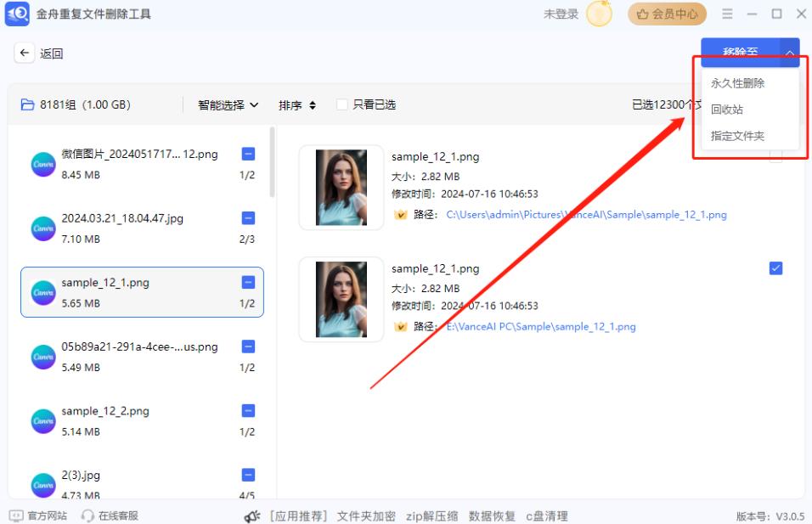
Task: Click the 8181组 (1.00 GB) label
Action: [85, 104]
